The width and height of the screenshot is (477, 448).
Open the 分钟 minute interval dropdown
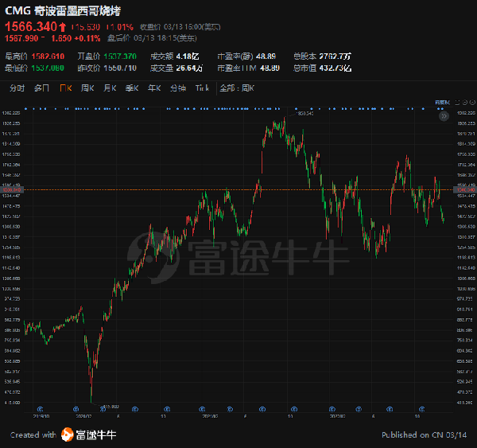coord(177,88)
